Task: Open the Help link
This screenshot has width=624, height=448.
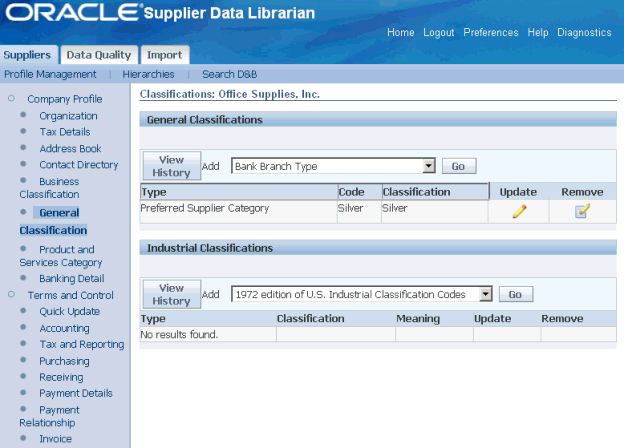Action: click(538, 33)
